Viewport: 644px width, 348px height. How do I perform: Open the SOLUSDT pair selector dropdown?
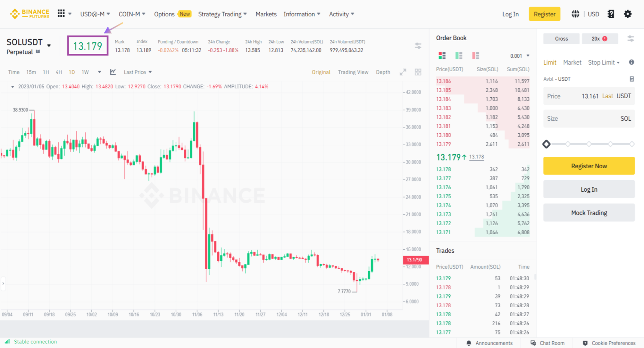pyautogui.click(x=49, y=45)
